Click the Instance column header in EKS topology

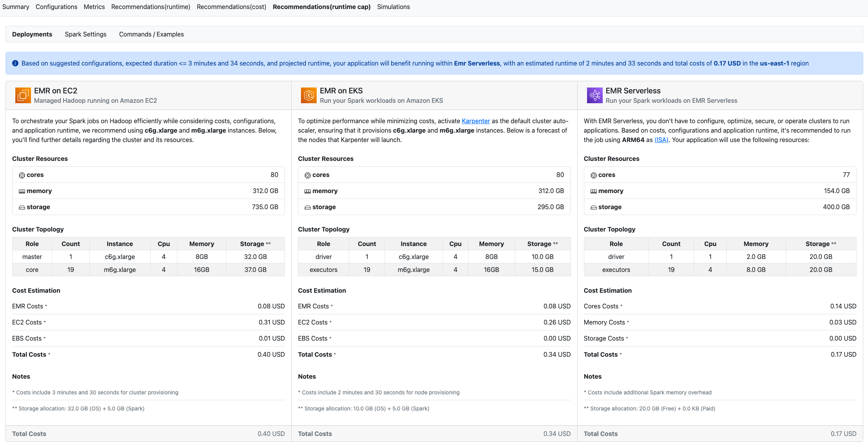pos(414,244)
